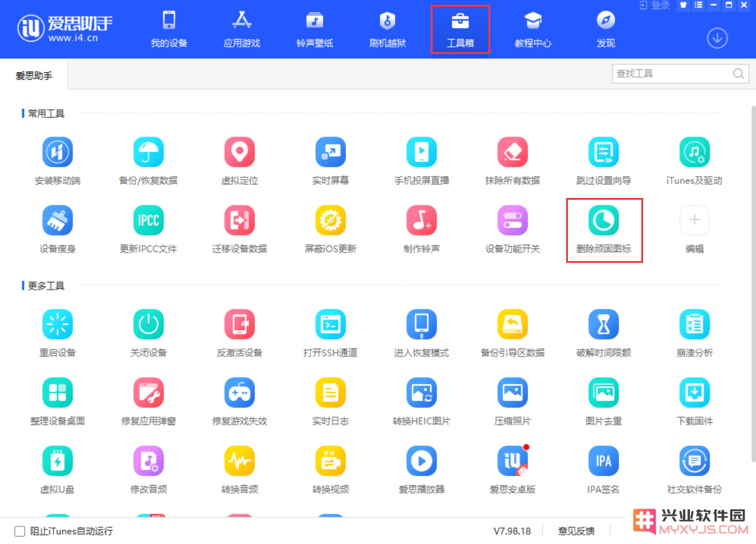Select 工具箱 in top navigation

pyautogui.click(x=461, y=30)
